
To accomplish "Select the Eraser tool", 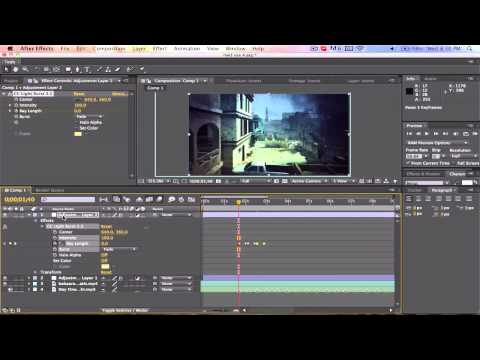I will tap(117, 69).
